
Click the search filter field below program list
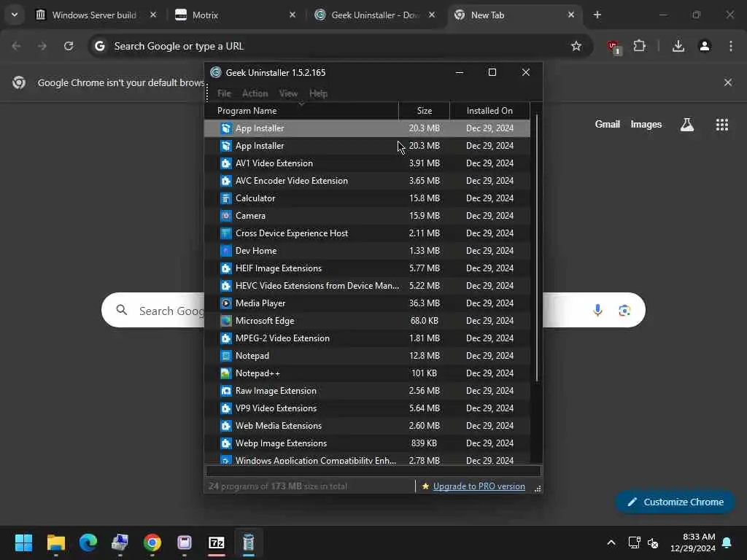373,471
